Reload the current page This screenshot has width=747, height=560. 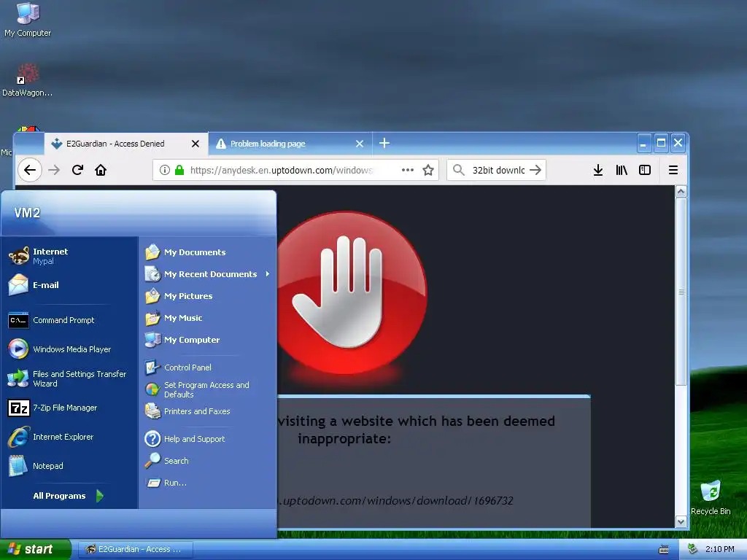pos(77,170)
